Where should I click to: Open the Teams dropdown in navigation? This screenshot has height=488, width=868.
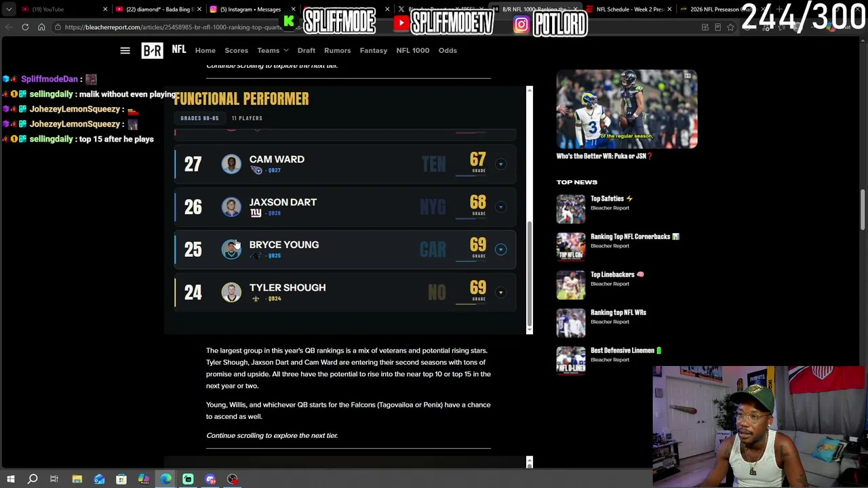point(273,50)
